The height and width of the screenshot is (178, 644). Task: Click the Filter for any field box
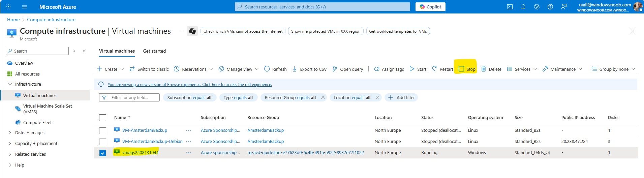click(x=130, y=97)
